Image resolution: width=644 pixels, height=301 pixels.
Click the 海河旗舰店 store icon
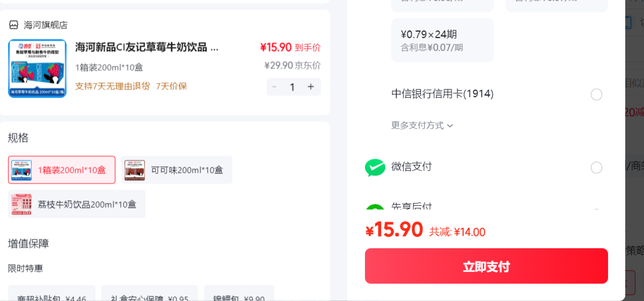coord(13,25)
